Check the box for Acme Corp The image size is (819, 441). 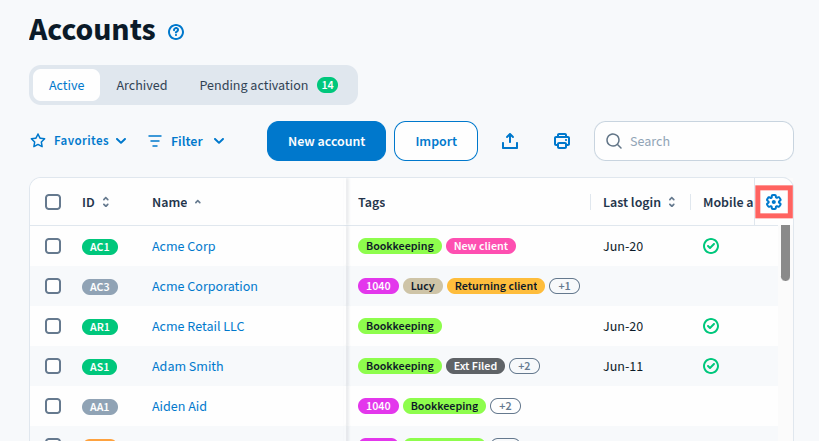click(x=54, y=246)
